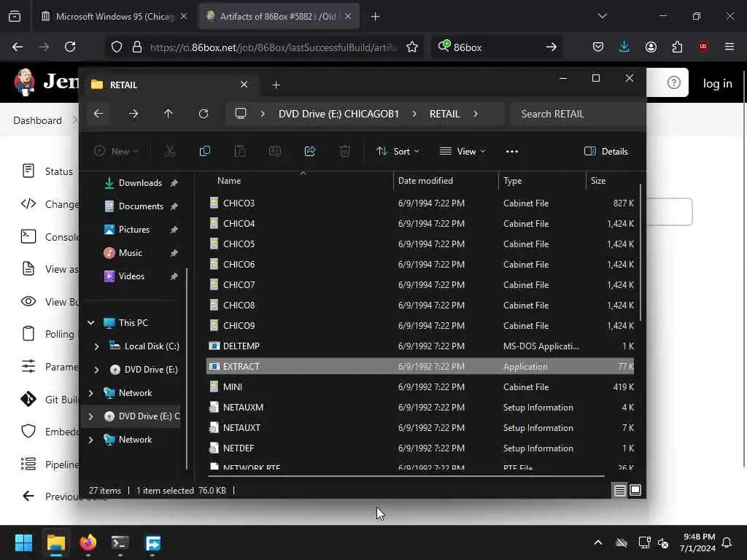Go up one folder level in Explorer
This screenshot has width=747, height=560.
[169, 114]
